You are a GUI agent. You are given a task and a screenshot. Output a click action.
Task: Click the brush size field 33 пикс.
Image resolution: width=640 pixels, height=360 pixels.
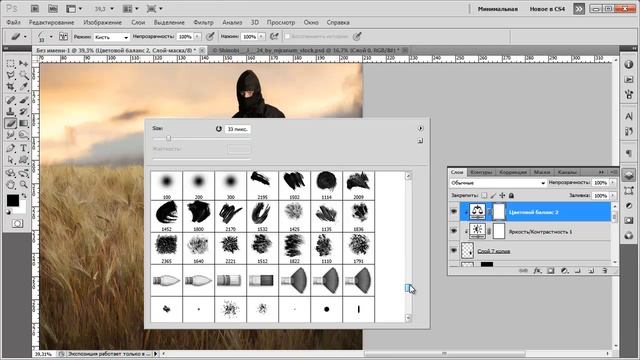(238, 129)
